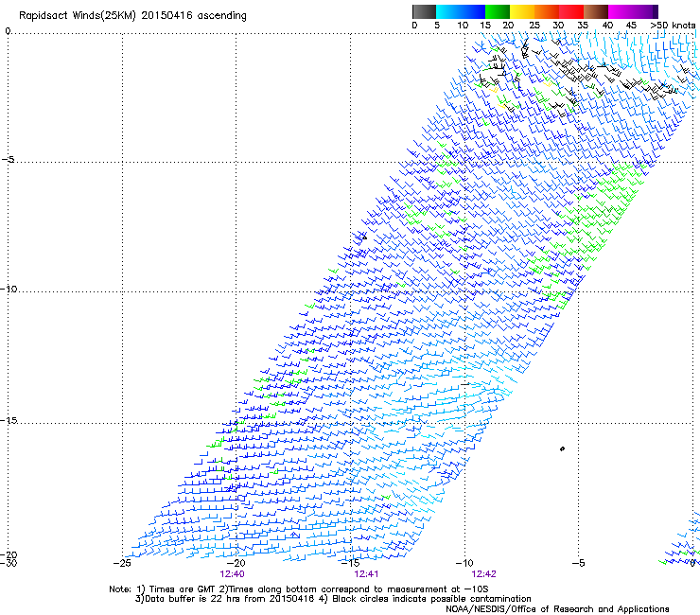Click the -15 latitude label on left axis
Viewport: 700px width, 615px height.
pos(9,420)
